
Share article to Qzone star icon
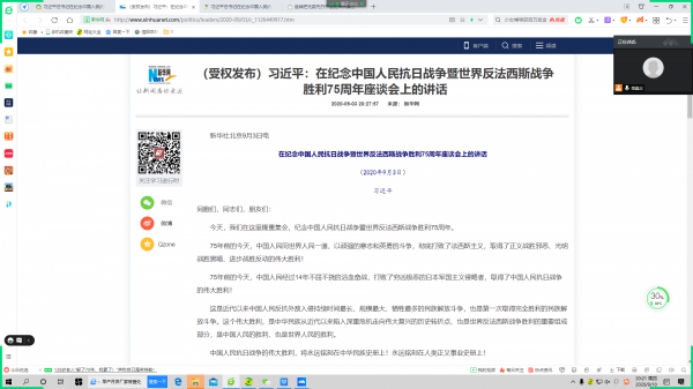click(x=147, y=244)
